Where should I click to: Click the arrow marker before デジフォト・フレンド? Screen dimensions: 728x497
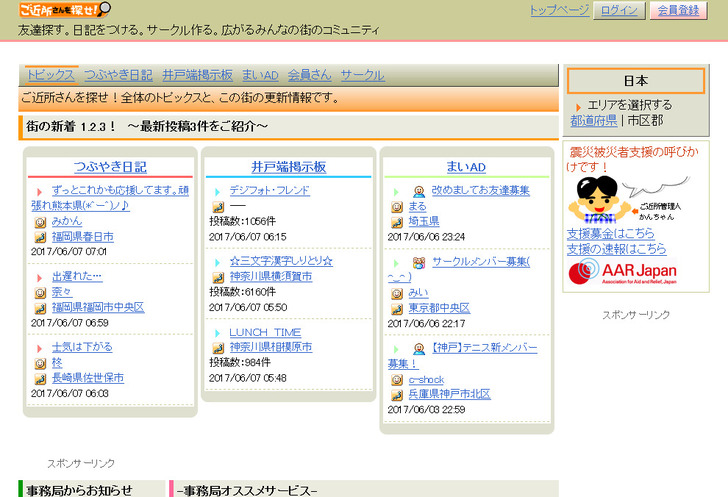217,191
